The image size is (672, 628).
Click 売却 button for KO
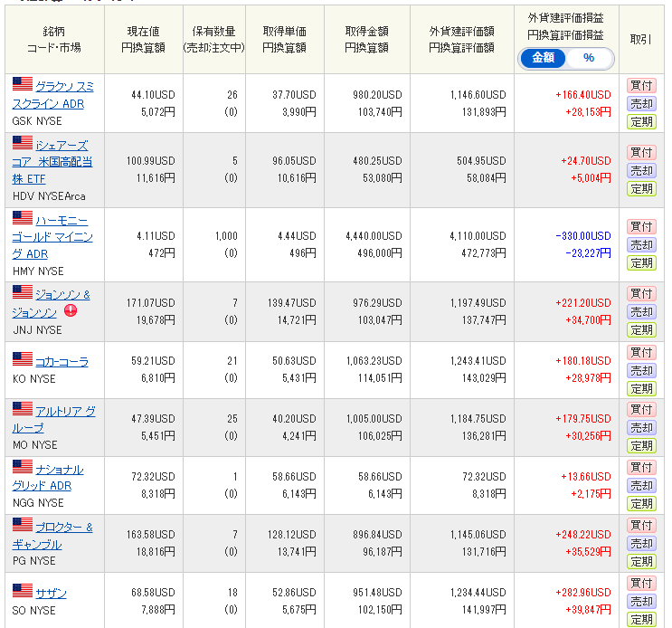click(641, 370)
